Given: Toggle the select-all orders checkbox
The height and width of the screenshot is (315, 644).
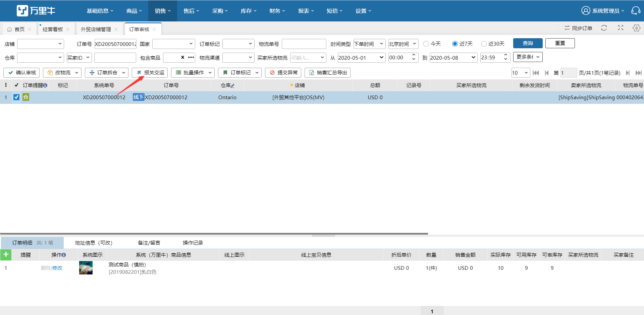Looking at the screenshot, I should pyautogui.click(x=16, y=85).
